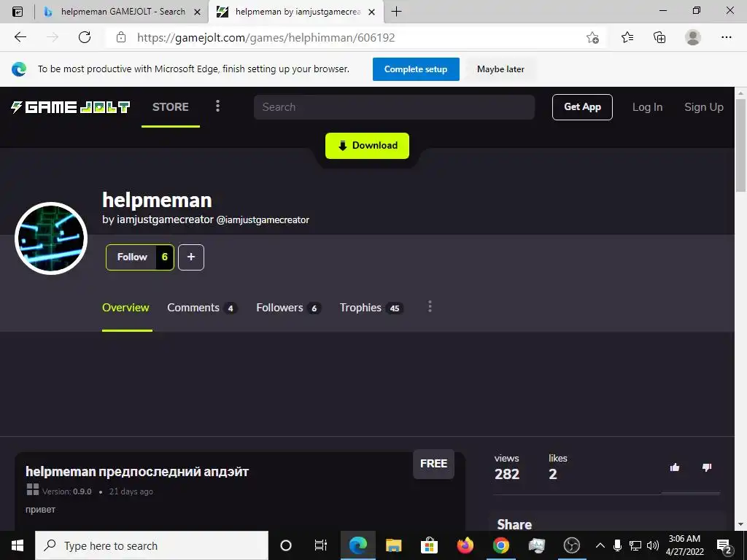
Task: Click the Game Jolt logo
Action: tap(71, 107)
